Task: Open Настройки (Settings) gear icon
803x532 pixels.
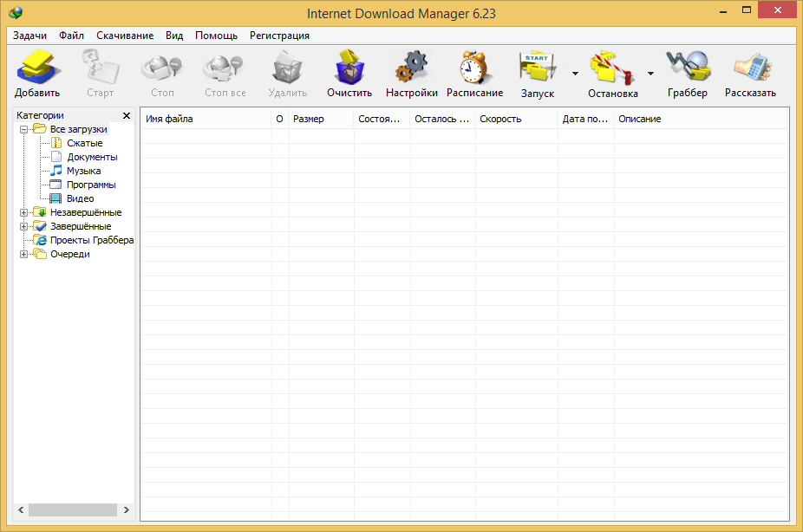Action: click(x=411, y=68)
